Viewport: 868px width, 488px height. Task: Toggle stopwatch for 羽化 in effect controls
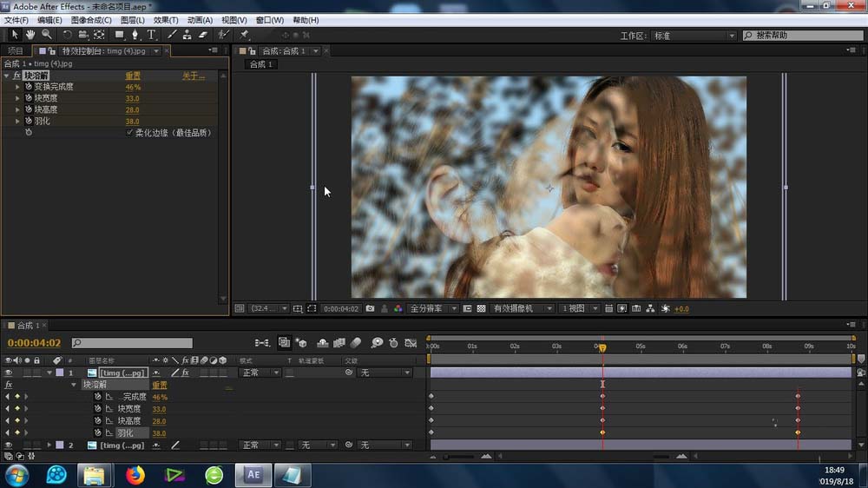(28, 122)
